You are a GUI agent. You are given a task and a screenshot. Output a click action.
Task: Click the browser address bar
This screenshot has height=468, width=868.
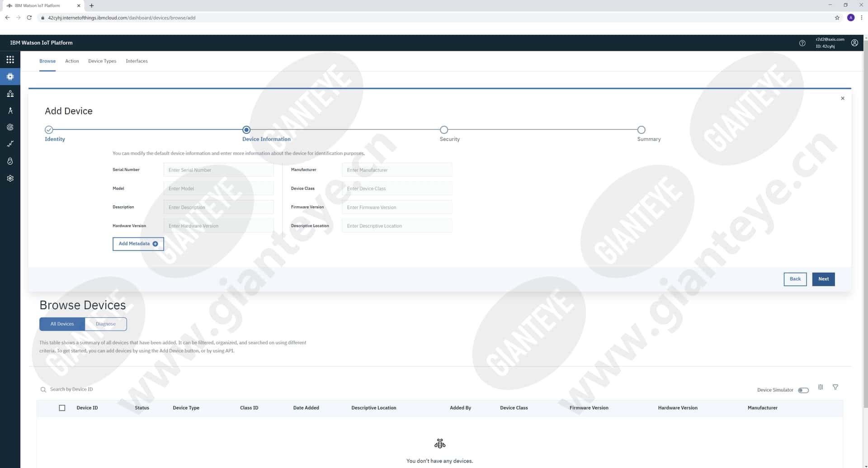(x=434, y=18)
